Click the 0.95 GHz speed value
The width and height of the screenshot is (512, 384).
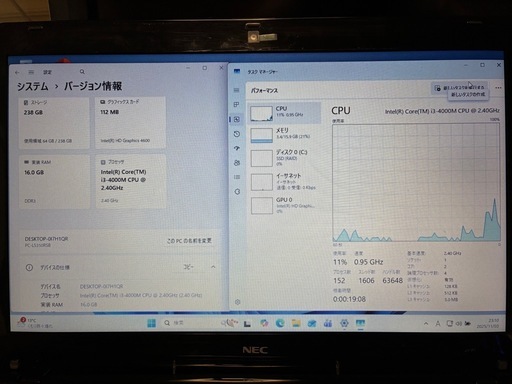pos(368,262)
